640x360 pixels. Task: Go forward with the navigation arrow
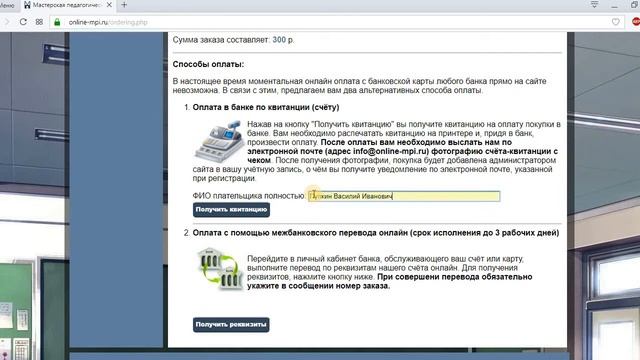6,22
